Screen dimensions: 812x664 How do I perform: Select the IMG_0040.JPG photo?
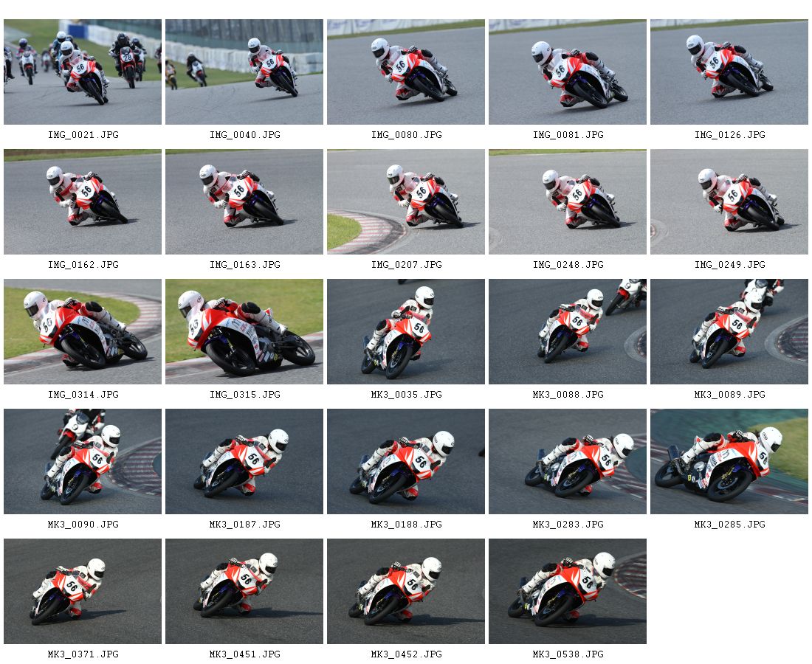point(244,72)
